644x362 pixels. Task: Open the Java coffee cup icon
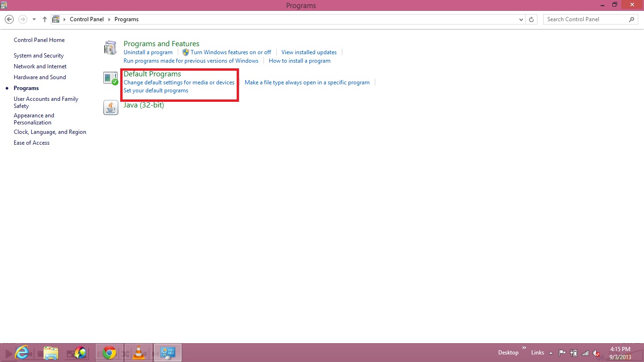point(110,107)
